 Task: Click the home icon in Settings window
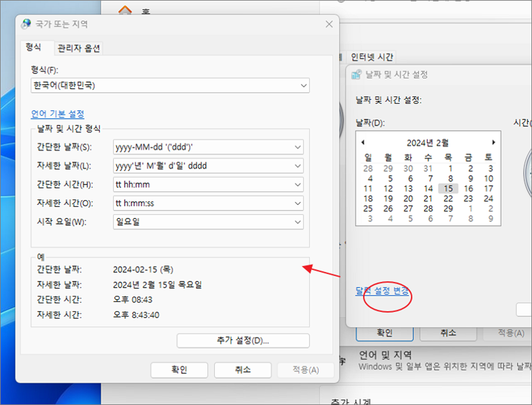(125, 10)
